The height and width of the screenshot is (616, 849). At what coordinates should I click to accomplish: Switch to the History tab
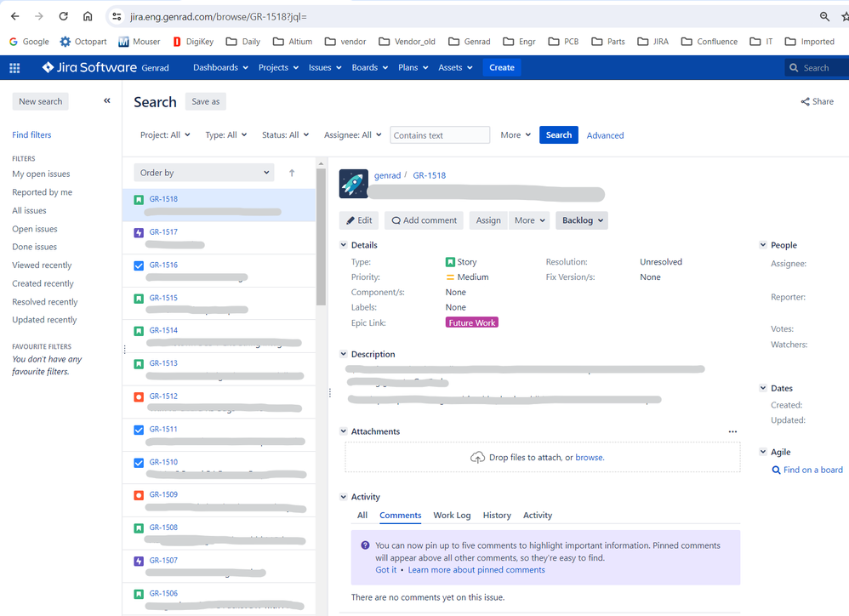[497, 515]
